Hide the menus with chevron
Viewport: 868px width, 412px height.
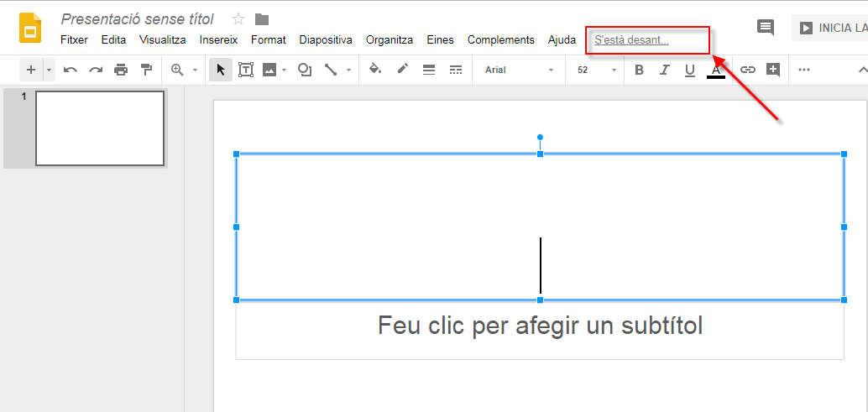(862, 70)
